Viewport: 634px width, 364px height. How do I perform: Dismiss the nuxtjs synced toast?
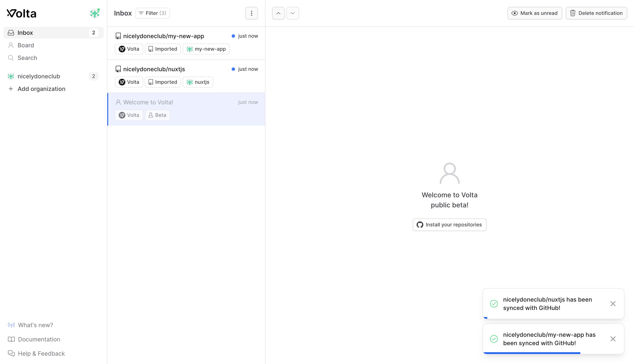613,304
